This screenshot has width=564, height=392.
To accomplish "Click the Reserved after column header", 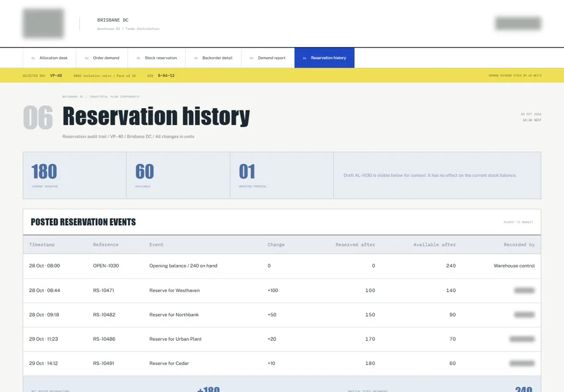I will (x=355, y=244).
